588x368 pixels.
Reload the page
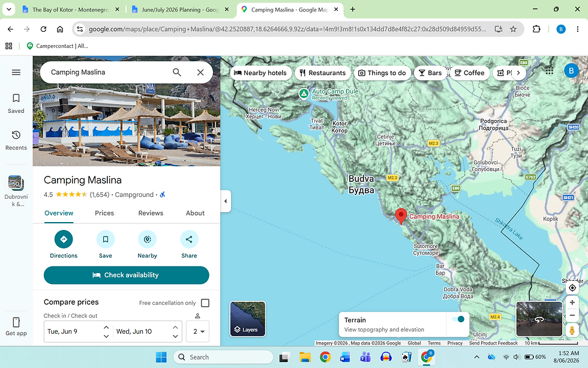point(43,29)
